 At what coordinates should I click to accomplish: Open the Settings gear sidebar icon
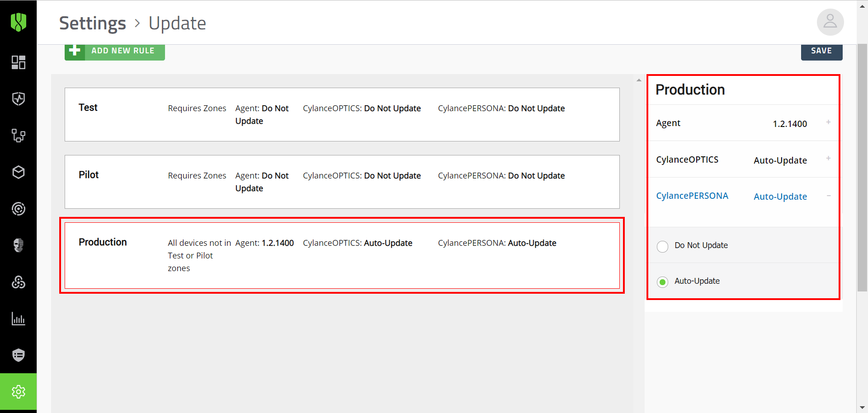click(19, 392)
